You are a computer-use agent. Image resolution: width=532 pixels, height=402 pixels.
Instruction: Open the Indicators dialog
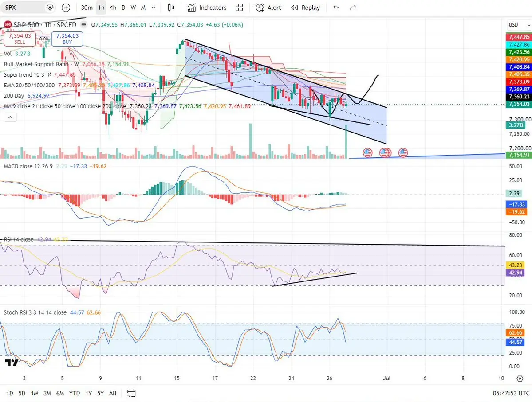click(x=207, y=8)
